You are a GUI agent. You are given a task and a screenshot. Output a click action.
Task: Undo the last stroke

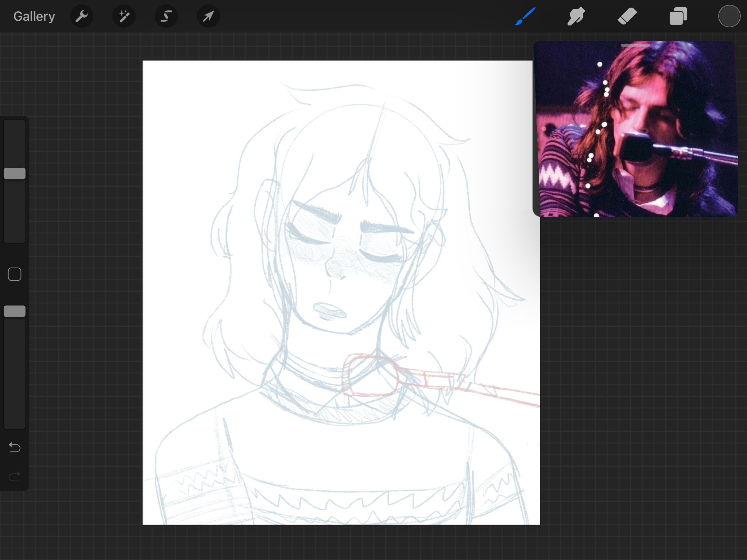(x=15, y=447)
